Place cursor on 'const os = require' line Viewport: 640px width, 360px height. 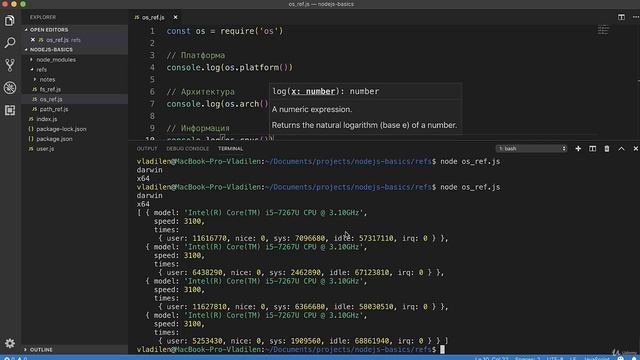tap(224, 31)
